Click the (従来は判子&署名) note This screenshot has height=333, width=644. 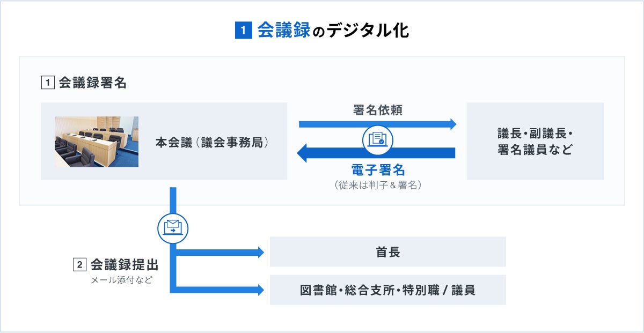tap(378, 185)
